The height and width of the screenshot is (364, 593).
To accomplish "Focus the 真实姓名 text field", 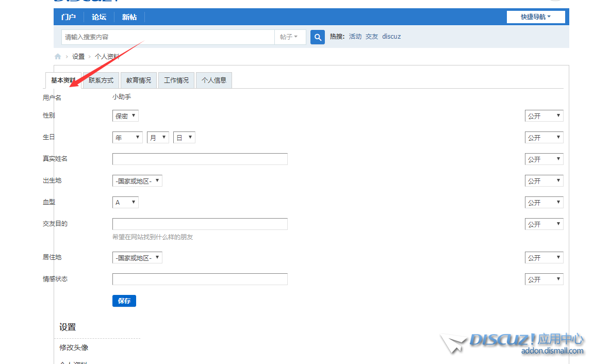I will (200, 159).
